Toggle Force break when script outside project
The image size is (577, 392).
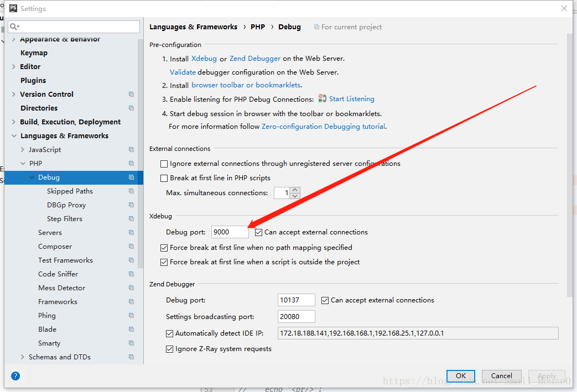[x=164, y=262]
